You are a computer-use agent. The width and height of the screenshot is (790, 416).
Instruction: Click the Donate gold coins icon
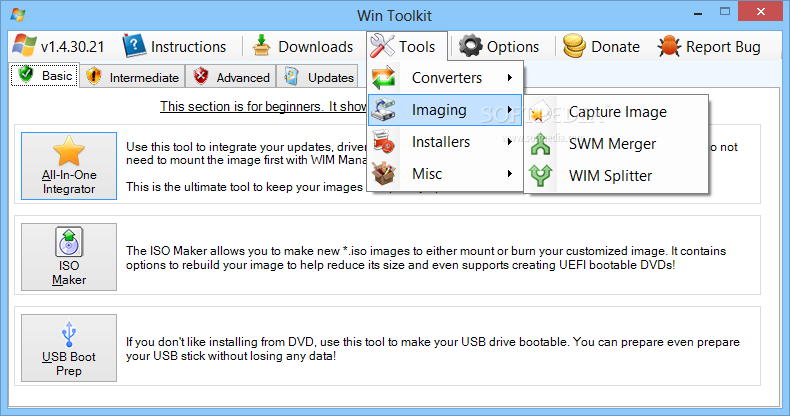click(x=574, y=46)
